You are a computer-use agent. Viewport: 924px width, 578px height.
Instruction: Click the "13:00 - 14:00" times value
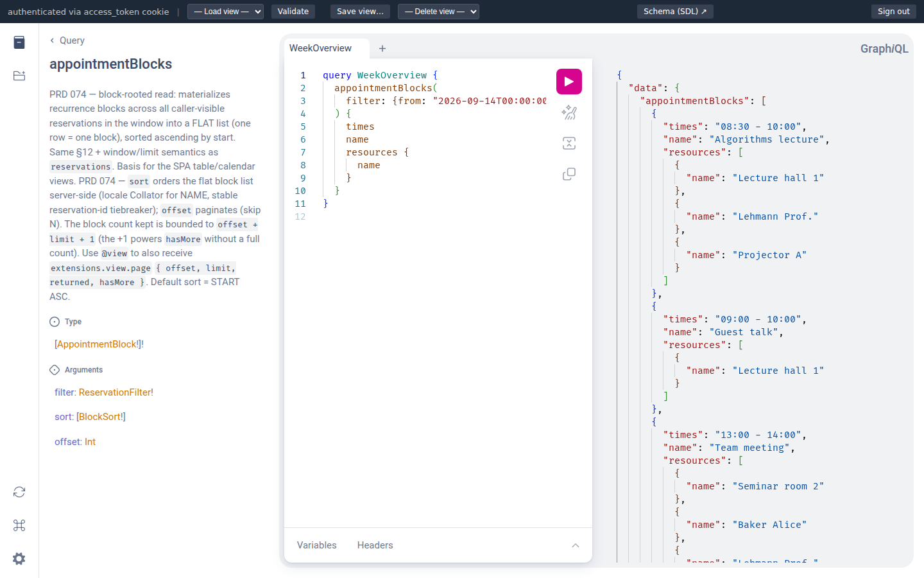(758, 435)
